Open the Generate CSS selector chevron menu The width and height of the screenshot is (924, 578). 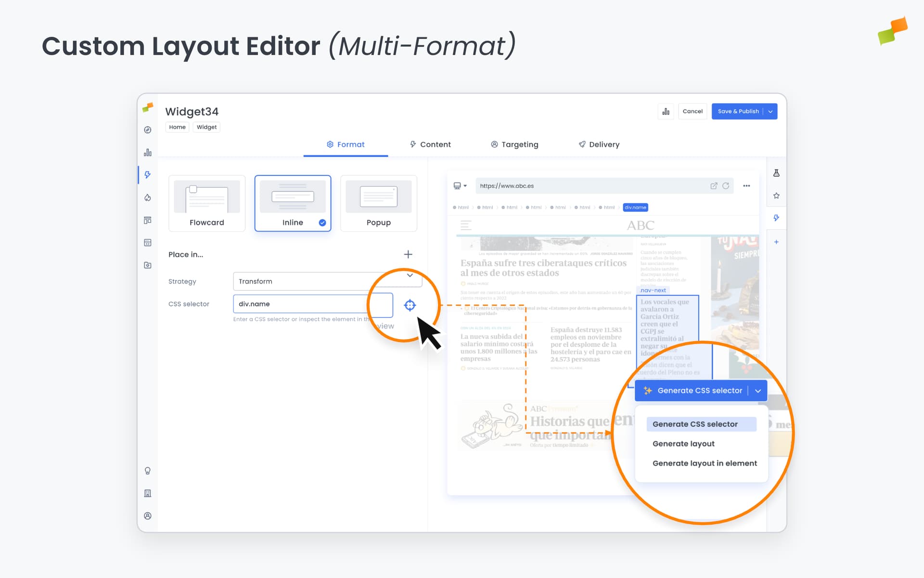(758, 391)
